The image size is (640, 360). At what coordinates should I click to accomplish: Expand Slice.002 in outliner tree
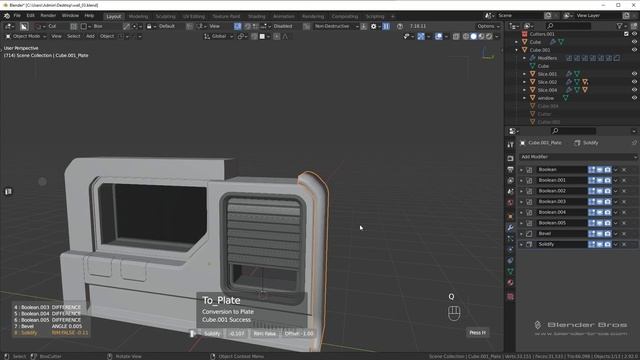tap(524, 82)
